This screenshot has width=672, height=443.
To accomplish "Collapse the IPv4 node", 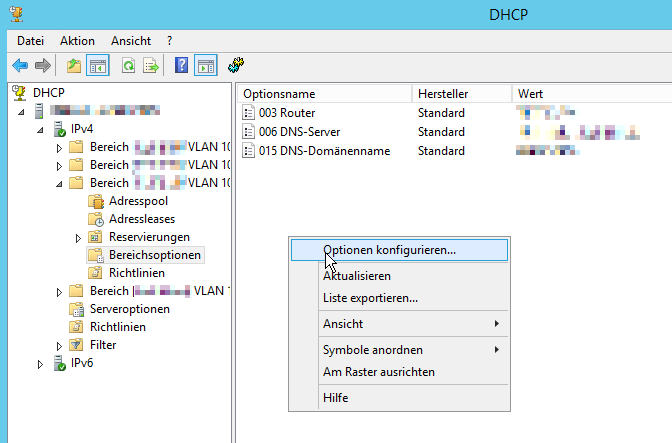I will pyautogui.click(x=41, y=130).
